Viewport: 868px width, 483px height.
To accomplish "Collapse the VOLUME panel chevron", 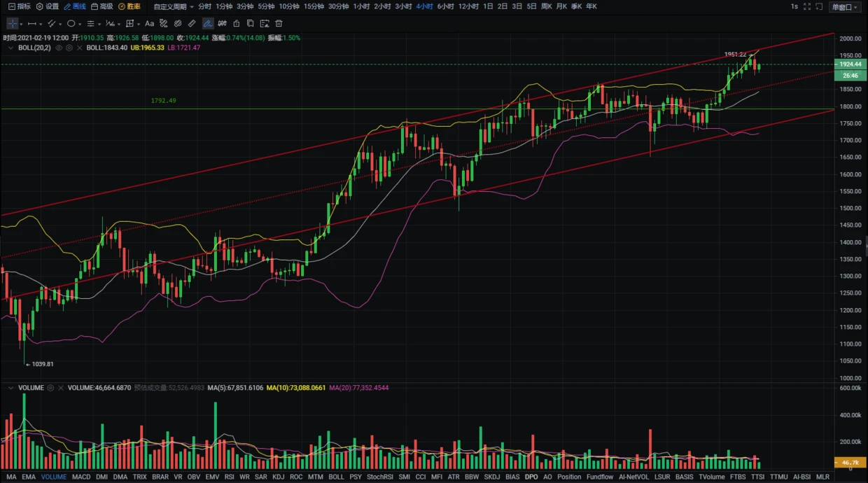I will (10, 388).
